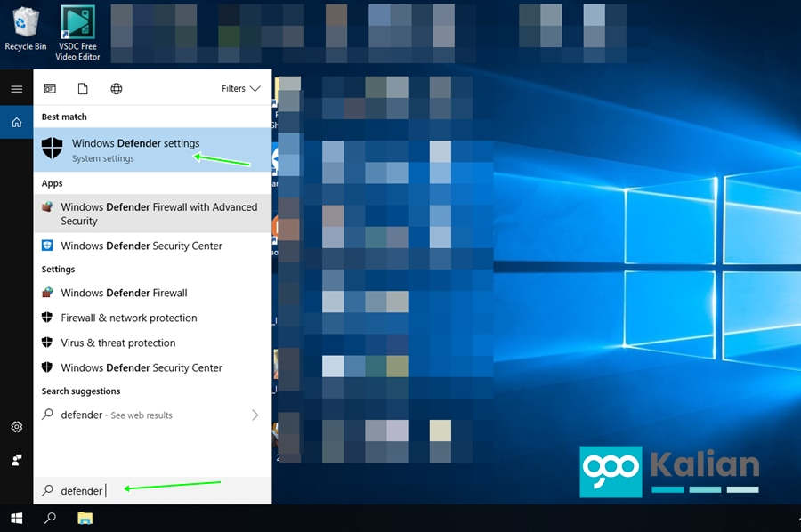Open Windows Defender Firewall with Advanced Security

click(x=152, y=214)
